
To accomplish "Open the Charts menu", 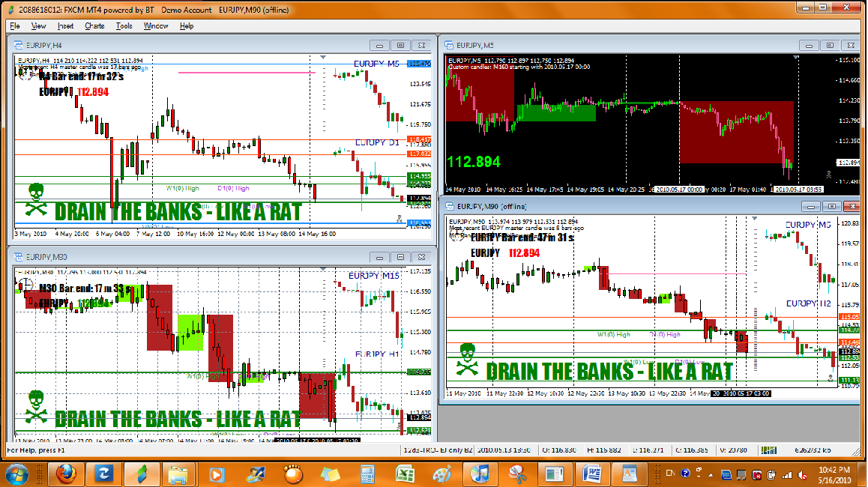I will [94, 26].
